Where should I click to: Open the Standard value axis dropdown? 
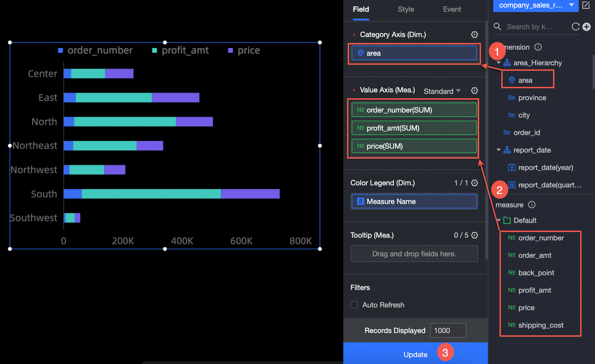click(x=442, y=91)
